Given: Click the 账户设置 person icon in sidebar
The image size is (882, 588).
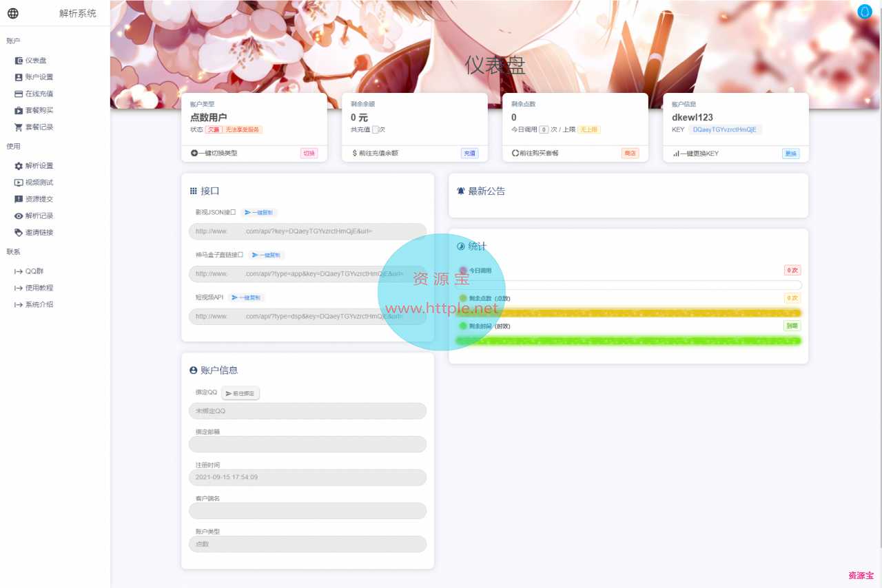Looking at the screenshot, I should point(19,77).
